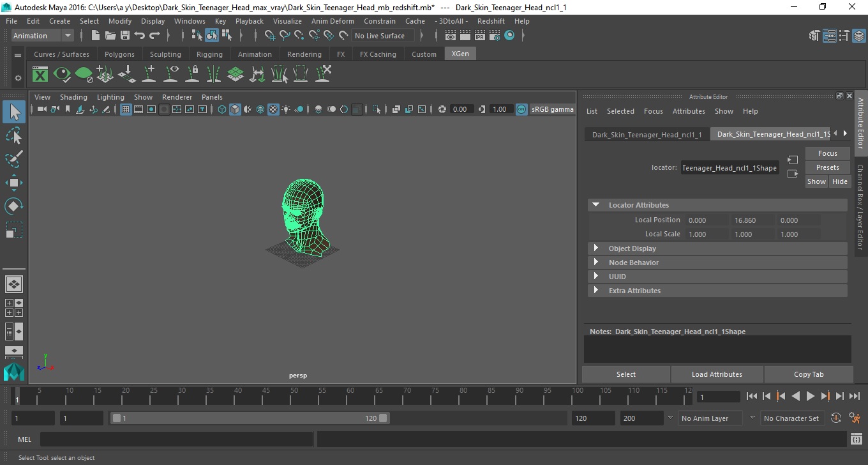The height and width of the screenshot is (465, 868).
Task: Click the Load Attributes button
Action: (x=717, y=374)
